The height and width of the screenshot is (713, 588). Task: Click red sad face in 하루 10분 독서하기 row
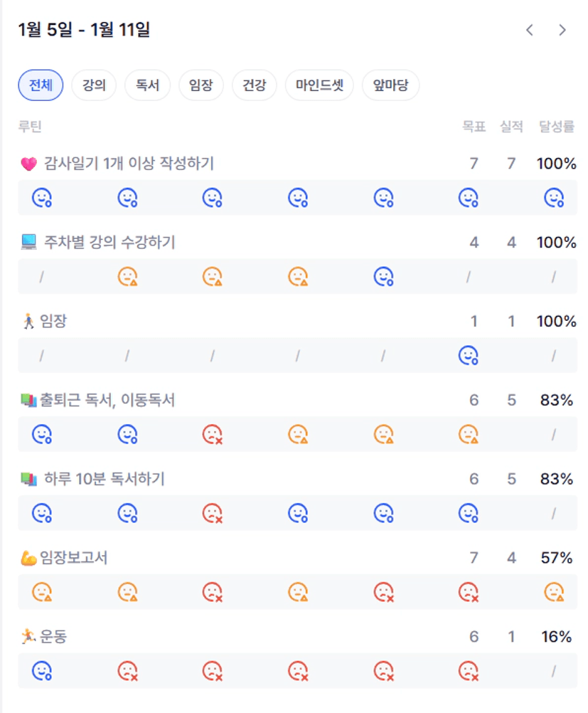(x=213, y=513)
